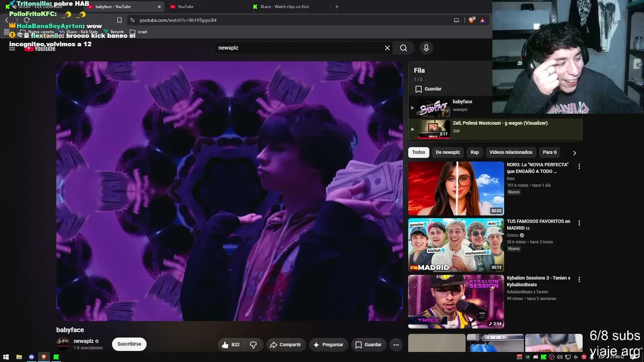Start voice search with the microphone

(x=426, y=48)
